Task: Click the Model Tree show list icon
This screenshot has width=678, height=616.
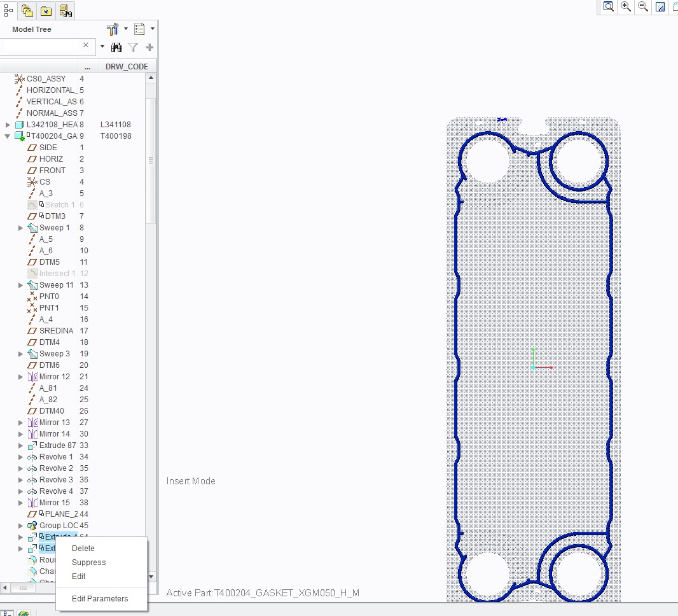Action: click(139, 29)
